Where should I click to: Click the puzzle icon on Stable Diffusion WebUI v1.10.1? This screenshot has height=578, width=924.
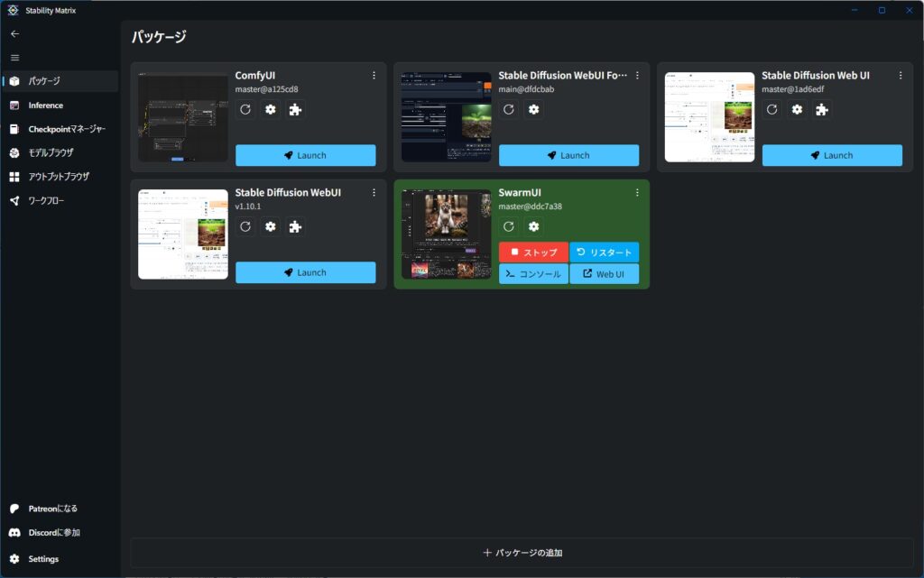[x=295, y=226]
